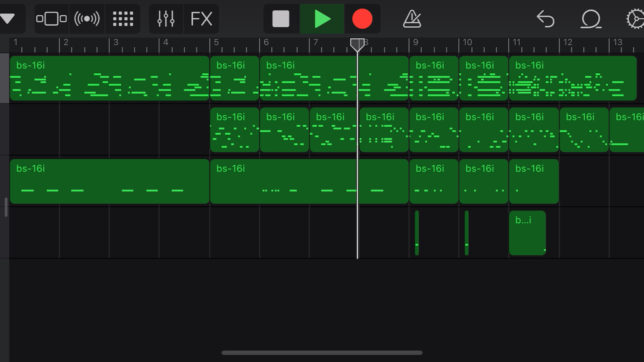Jump to bar 5 on the ruler
This screenshot has height=362, width=644.
[216, 42]
